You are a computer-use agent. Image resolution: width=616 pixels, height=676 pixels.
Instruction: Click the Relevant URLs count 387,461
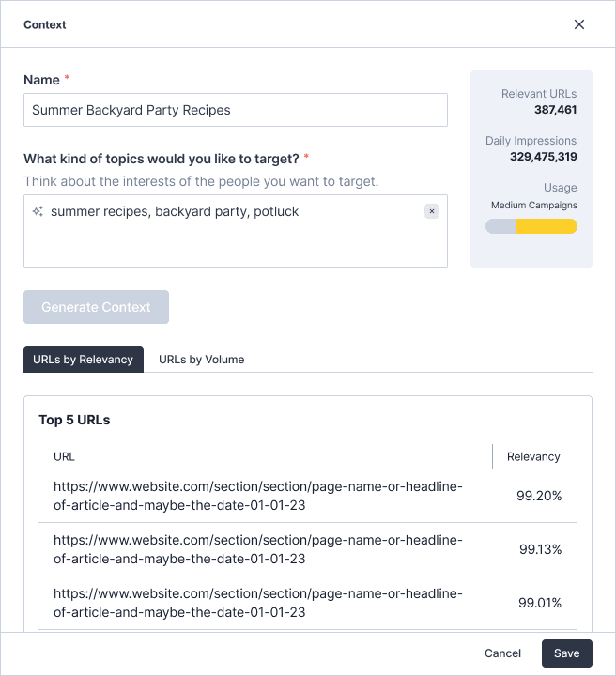pyautogui.click(x=555, y=110)
